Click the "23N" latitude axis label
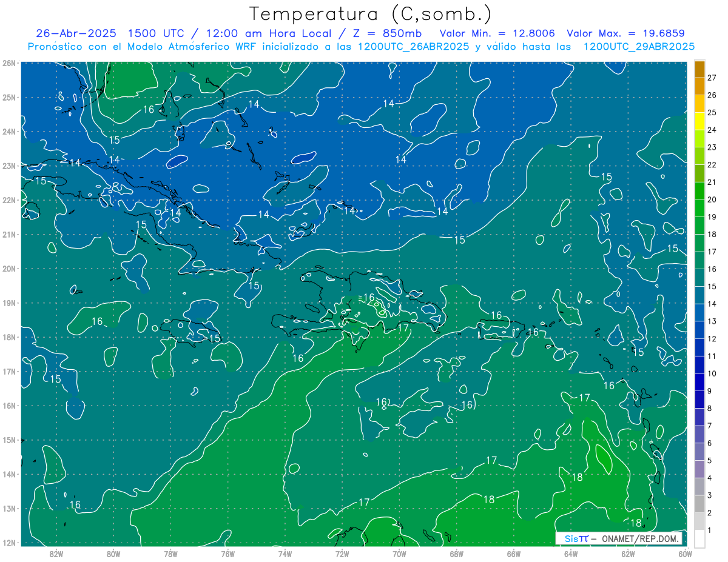728x562 pixels. click(x=8, y=166)
